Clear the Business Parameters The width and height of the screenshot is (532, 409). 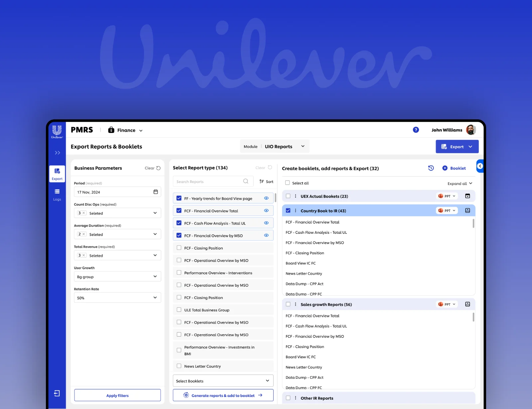153,168
